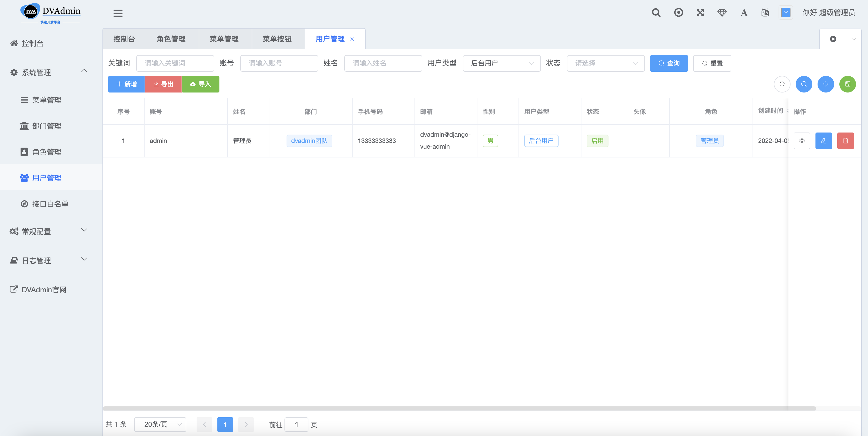The image size is (868, 436).
Task: Switch to the 角色管理 tab
Action: [171, 39]
